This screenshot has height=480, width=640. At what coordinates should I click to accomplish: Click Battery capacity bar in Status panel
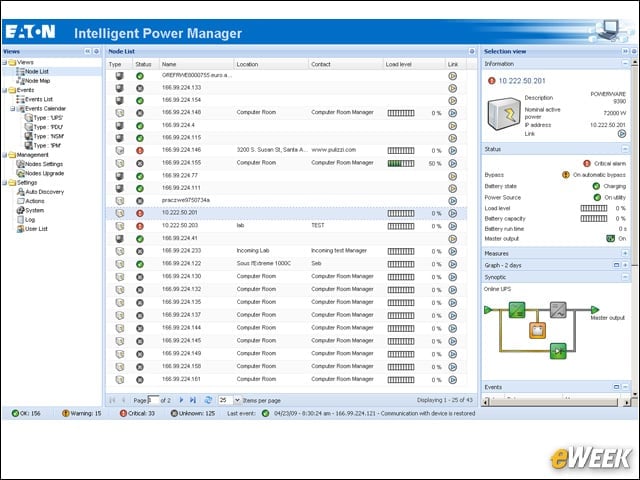coord(594,218)
